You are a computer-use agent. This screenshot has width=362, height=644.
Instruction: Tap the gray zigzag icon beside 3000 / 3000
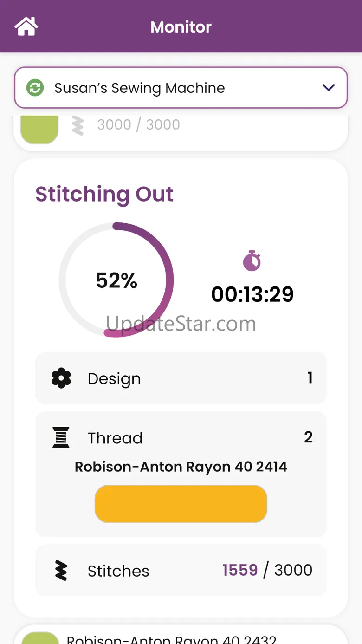(78, 125)
